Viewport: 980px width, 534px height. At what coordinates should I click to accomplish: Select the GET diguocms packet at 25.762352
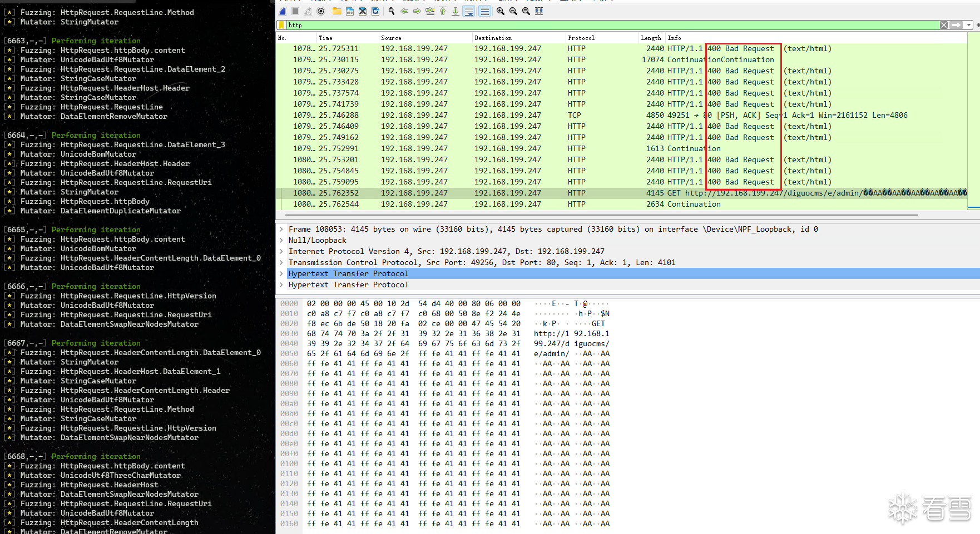(x=622, y=193)
